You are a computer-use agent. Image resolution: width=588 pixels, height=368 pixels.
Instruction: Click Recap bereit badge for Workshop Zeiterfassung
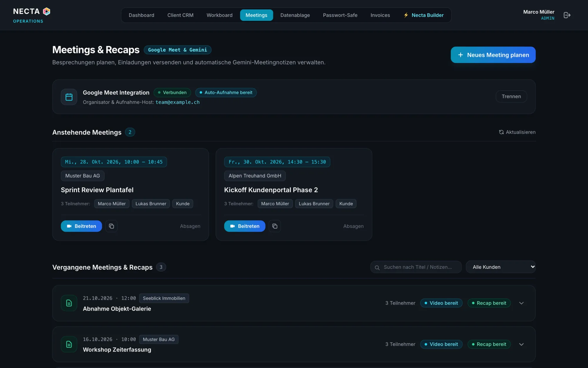coord(489,344)
